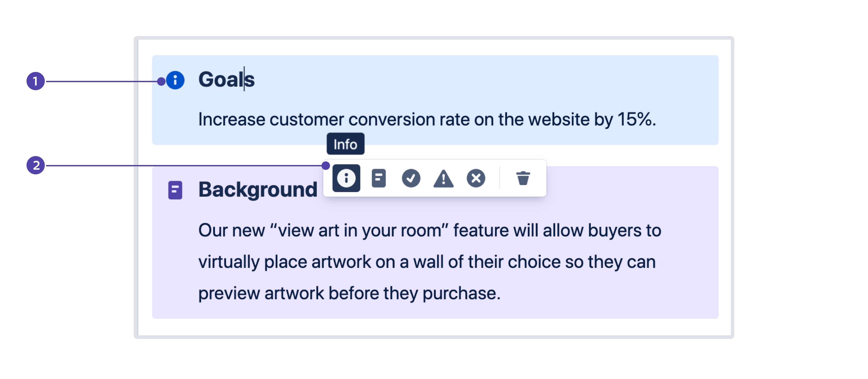868x379 pixels.
Task: Choose the Success checkmark panel type
Action: click(411, 178)
